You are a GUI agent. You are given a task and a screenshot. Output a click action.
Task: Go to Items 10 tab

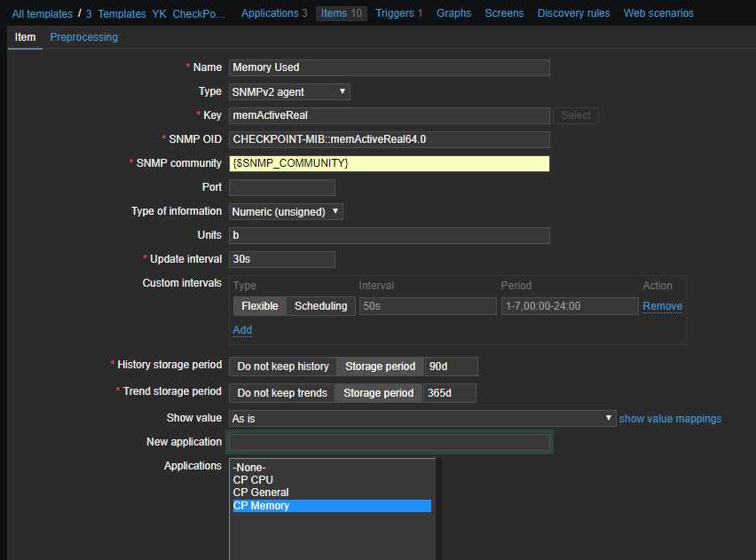342,13
